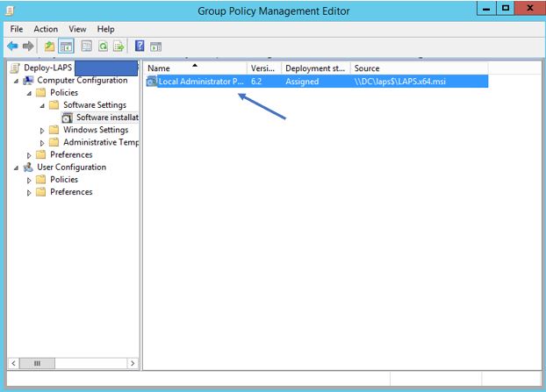The image size is (546, 392).
Task: Open the Help menu
Action: tap(105, 29)
